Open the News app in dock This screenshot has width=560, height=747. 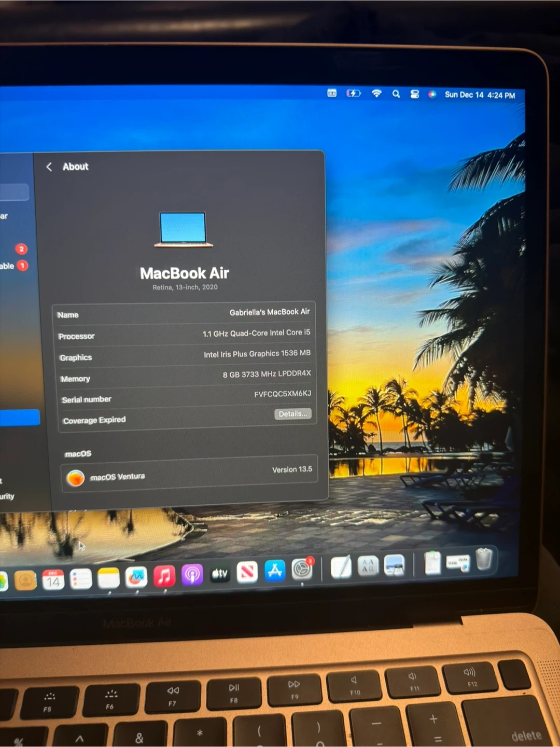pos(247,573)
